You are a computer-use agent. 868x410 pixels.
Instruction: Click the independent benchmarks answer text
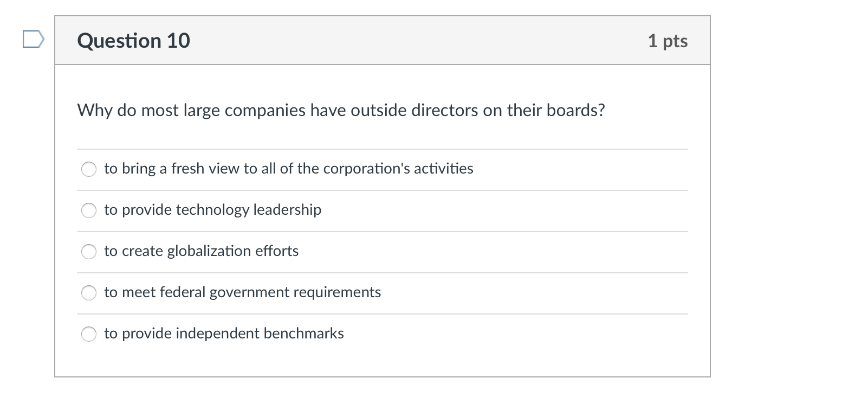(x=224, y=334)
